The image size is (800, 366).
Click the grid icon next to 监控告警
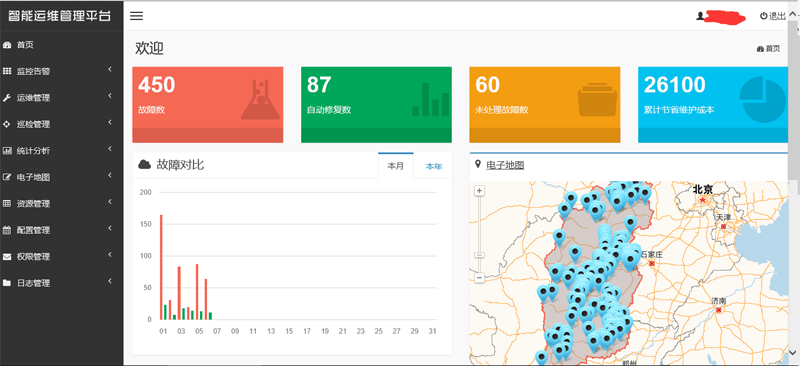click(7, 71)
